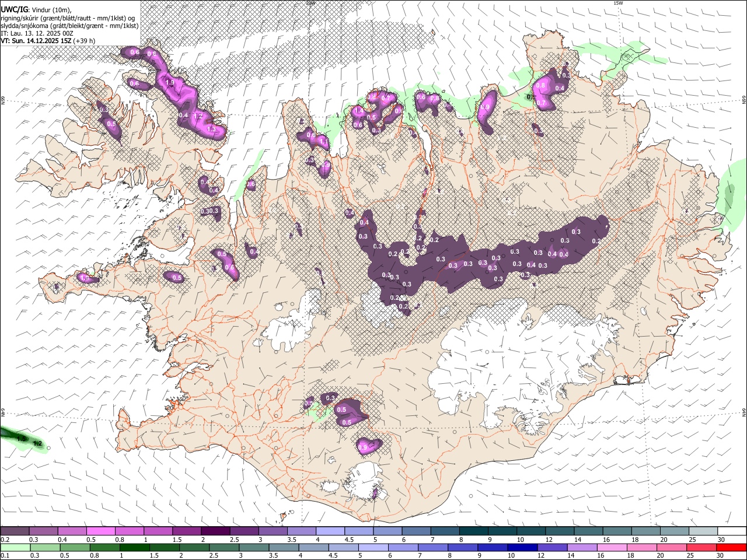
Task: Pick top-row swatch between 0.2 and 0.3
Action: (x=15, y=531)
